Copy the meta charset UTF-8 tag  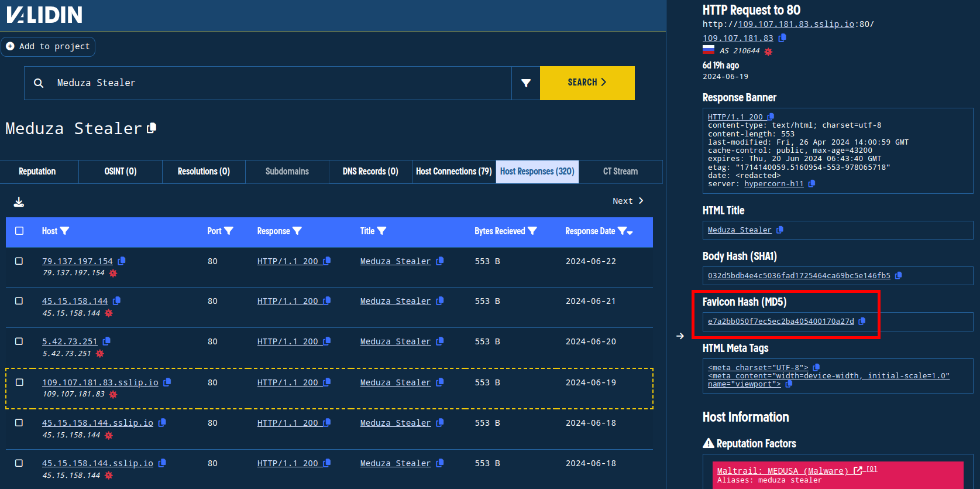coord(816,368)
